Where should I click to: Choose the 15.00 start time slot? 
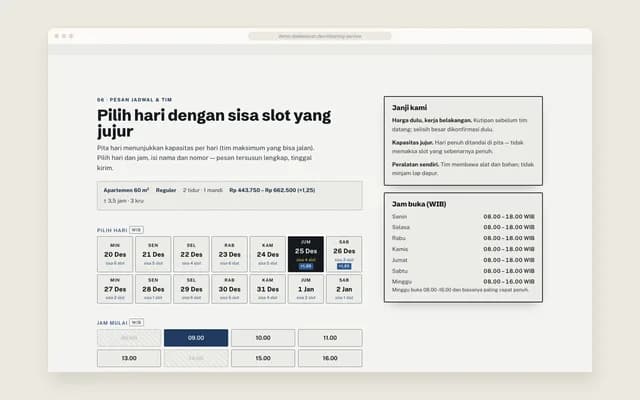[x=263, y=358]
